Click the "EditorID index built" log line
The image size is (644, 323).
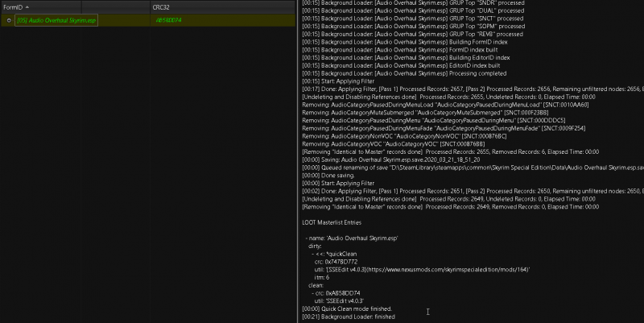(401, 65)
